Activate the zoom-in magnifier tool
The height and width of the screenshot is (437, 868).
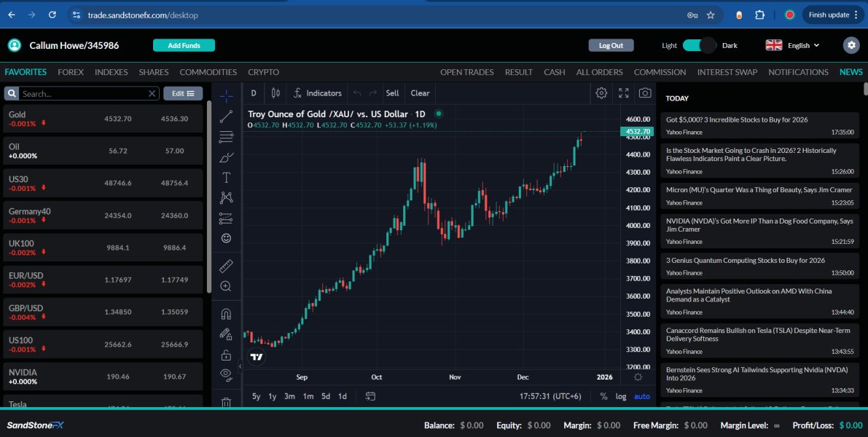coord(226,286)
